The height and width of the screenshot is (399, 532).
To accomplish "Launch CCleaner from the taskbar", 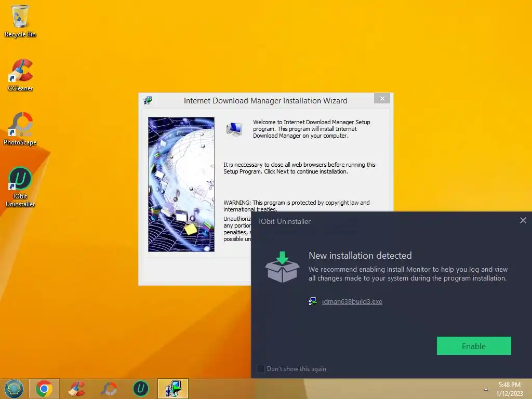I will pos(76,389).
